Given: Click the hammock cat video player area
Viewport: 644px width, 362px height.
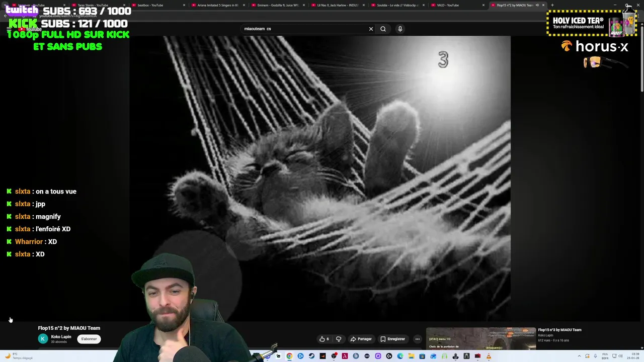Looking at the screenshot, I should [x=320, y=178].
